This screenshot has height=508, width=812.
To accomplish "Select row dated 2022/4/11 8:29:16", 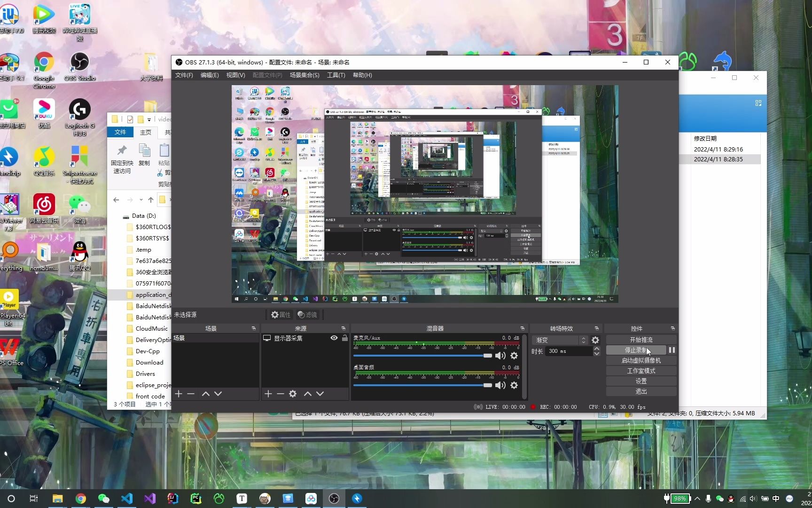I will click(718, 149).
